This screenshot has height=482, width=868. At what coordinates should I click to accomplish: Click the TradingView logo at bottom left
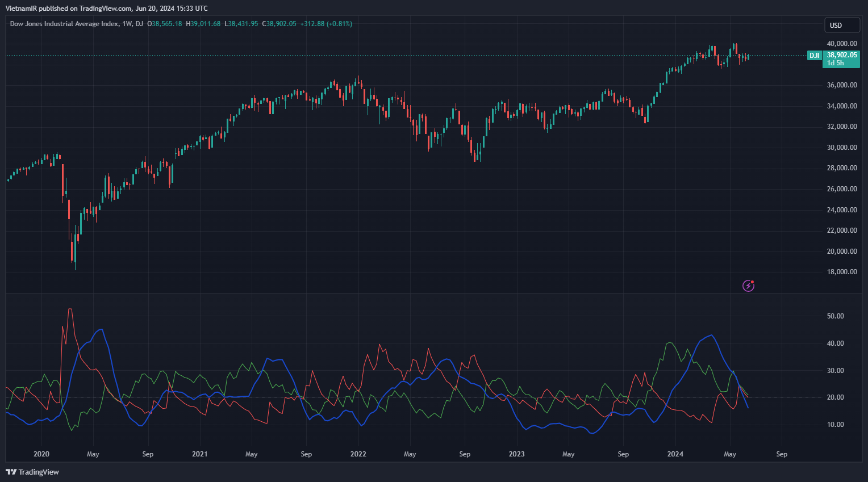pos(32,472)
